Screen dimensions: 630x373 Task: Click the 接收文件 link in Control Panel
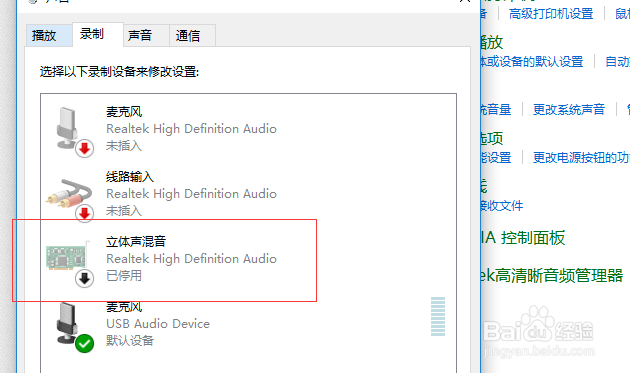point(503,206)
